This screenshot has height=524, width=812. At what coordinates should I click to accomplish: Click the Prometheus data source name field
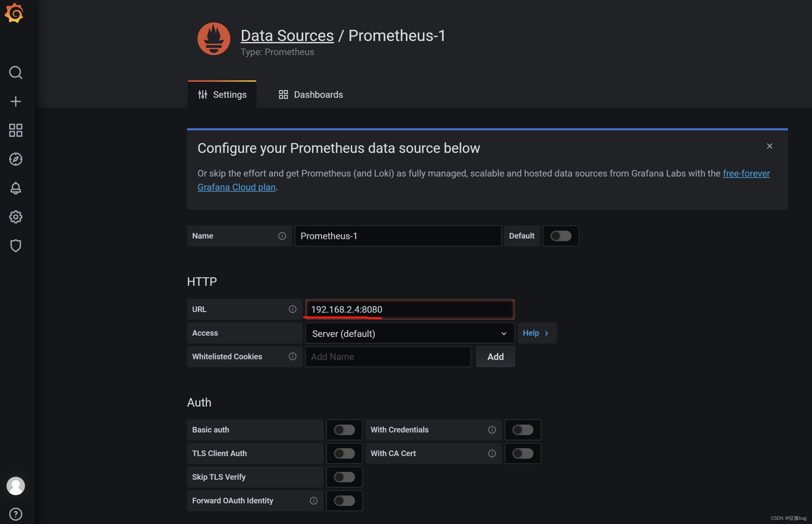pyautogui.click(x=397, y=236)
